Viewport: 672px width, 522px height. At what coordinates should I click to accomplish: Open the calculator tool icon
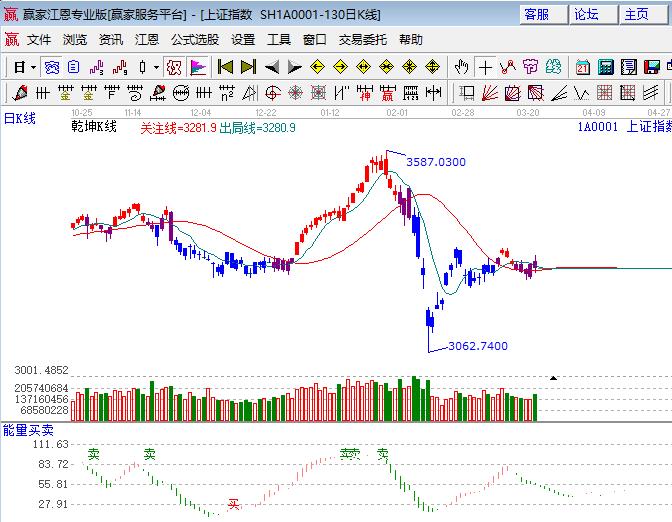tap(605, 67)
